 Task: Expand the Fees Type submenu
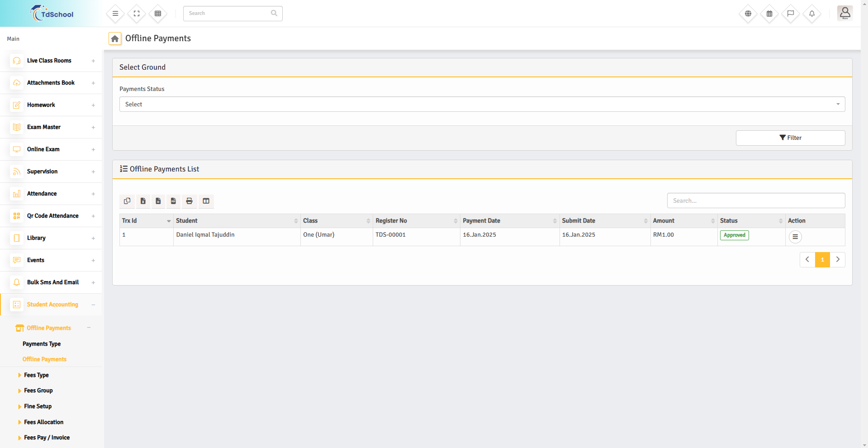pos(36,375)
